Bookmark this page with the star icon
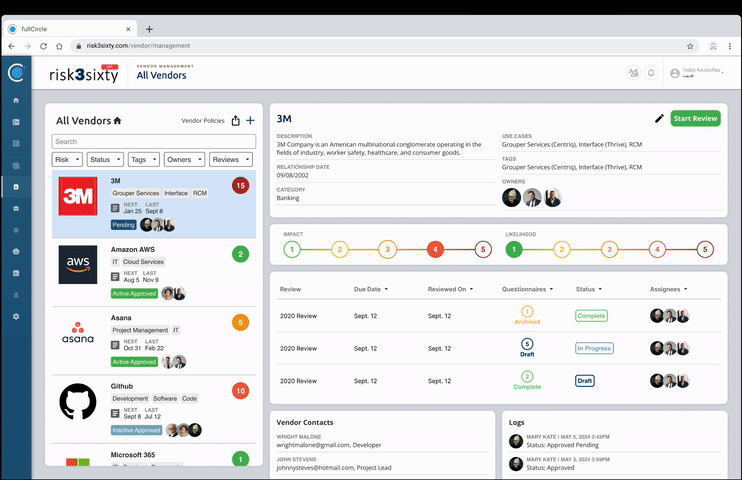 tap(690, 46)
